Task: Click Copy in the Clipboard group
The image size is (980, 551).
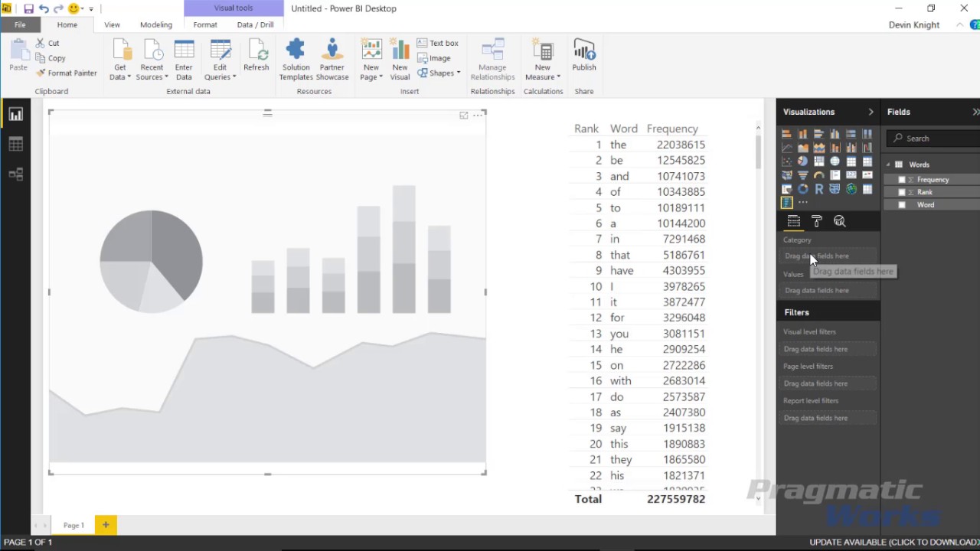Action: click(x=51, y=58)
